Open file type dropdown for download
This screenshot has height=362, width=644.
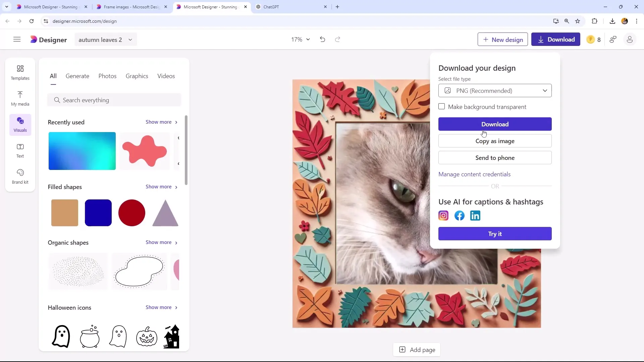495,90
